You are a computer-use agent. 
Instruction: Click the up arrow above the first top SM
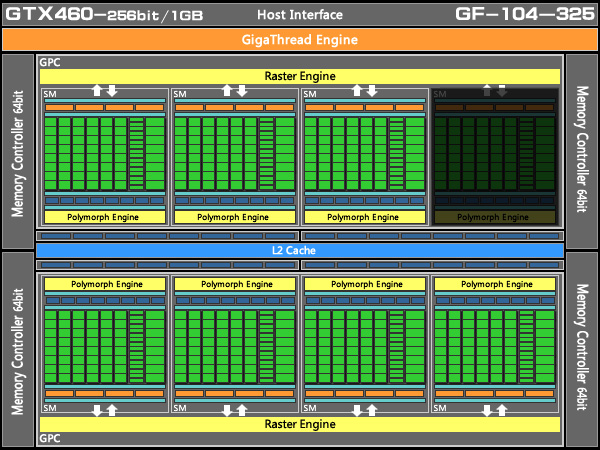pyautogui.click(x=97, y=91)
